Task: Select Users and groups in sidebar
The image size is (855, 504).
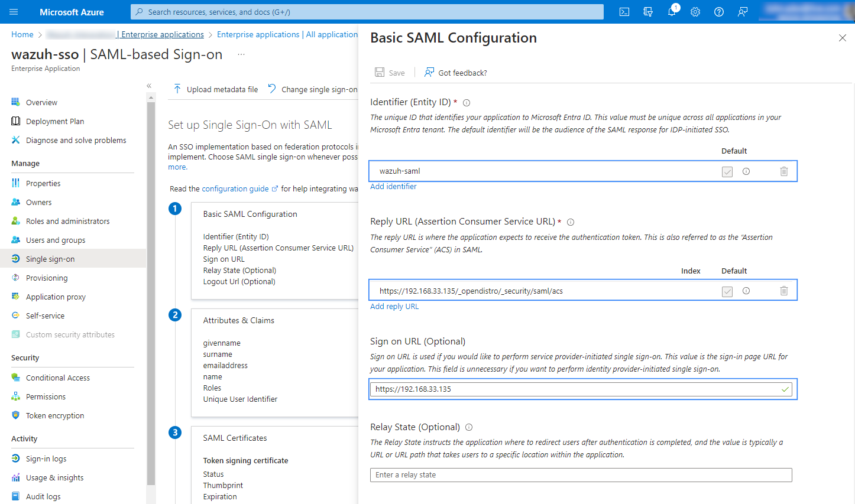Action: coord(56,240)
